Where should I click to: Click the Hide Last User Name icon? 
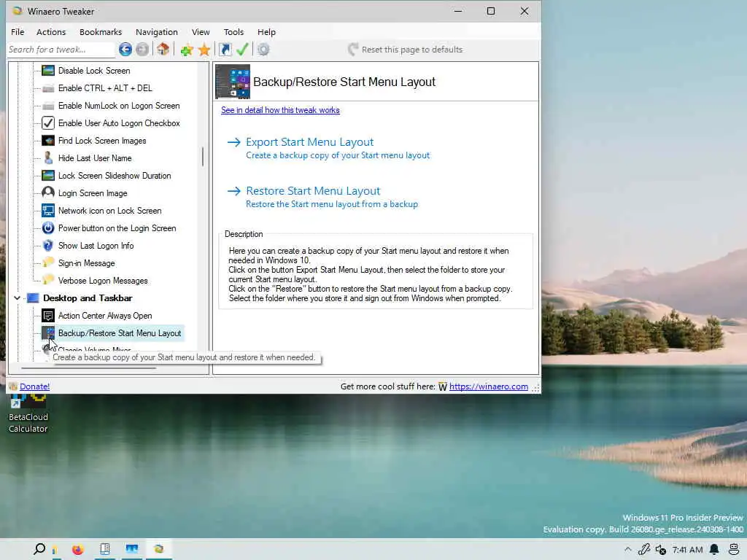(48, 158)
